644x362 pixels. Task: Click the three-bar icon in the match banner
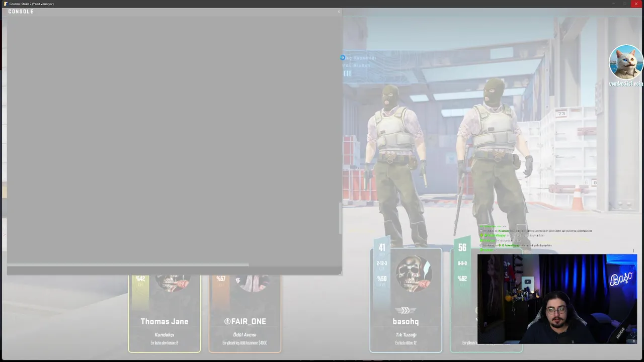coord(347,73)
